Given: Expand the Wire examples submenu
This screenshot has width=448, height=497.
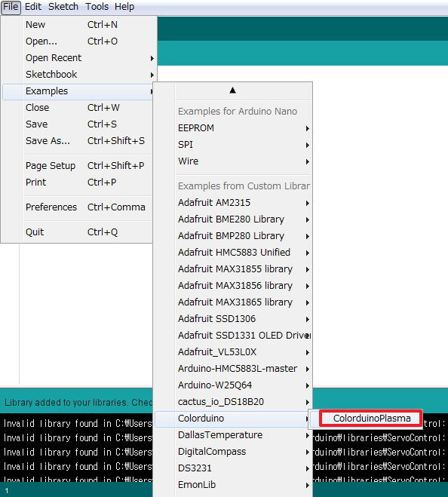Looking at the screenshot, I should tap(233, 161).
